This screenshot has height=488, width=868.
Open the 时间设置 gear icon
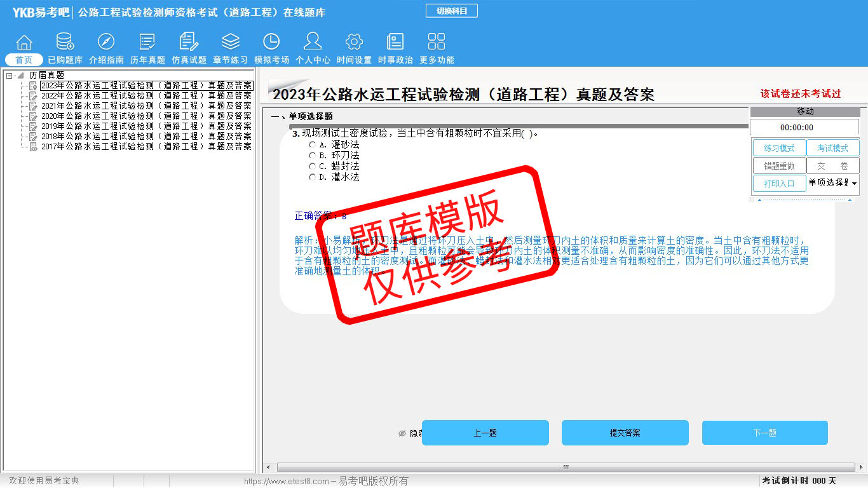[354, 42]
